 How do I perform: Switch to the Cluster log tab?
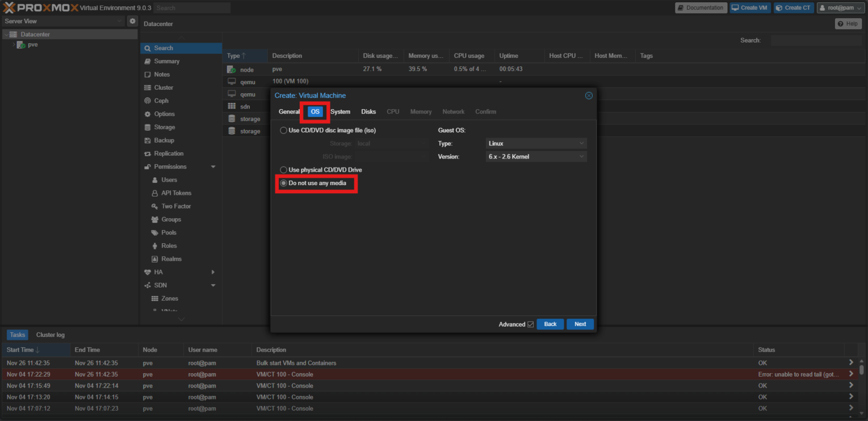click(50, 335)
